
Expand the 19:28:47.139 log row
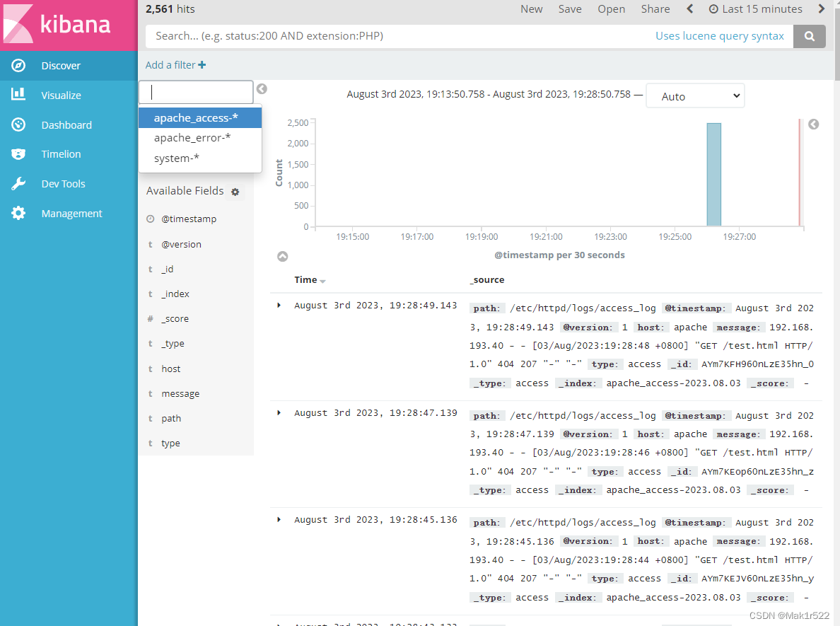[279, 412]
